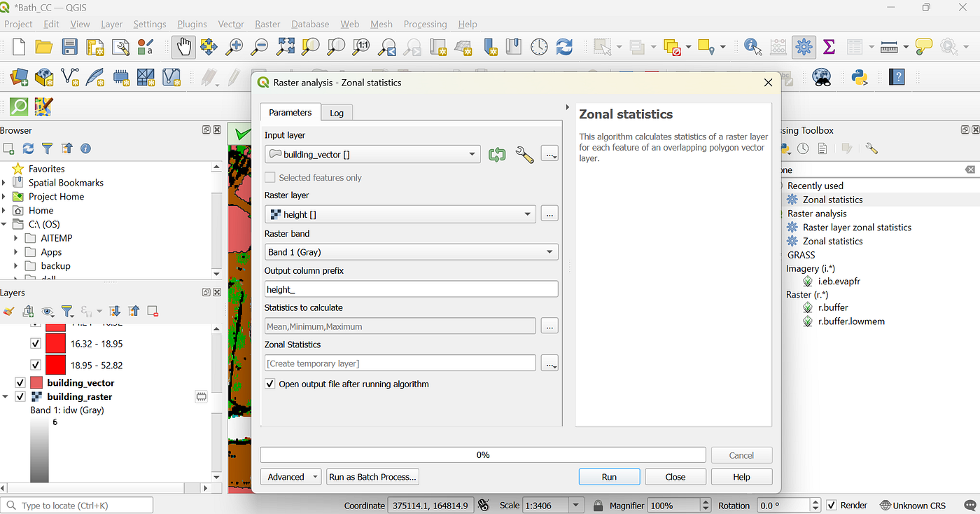The width and height of the screenshot is (980, 514).
Task: Uncheck the 16.32 - 18.95 class
Action: (36, 344)
